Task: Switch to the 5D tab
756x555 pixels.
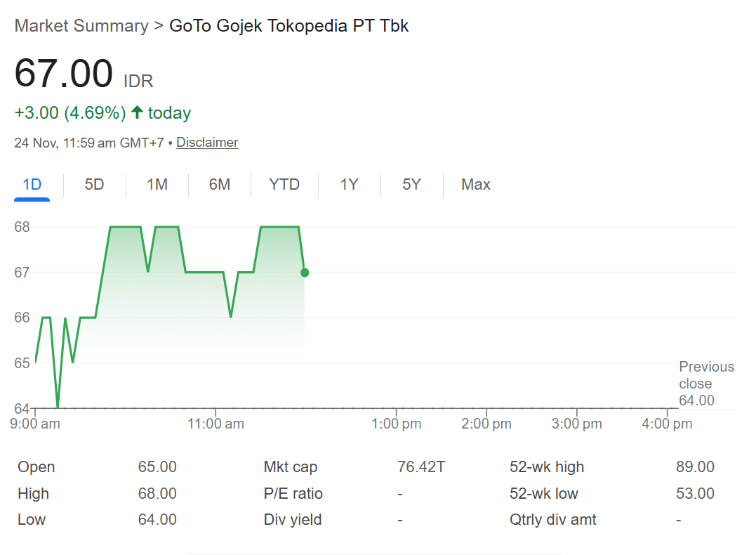Action: pos(94,185)
